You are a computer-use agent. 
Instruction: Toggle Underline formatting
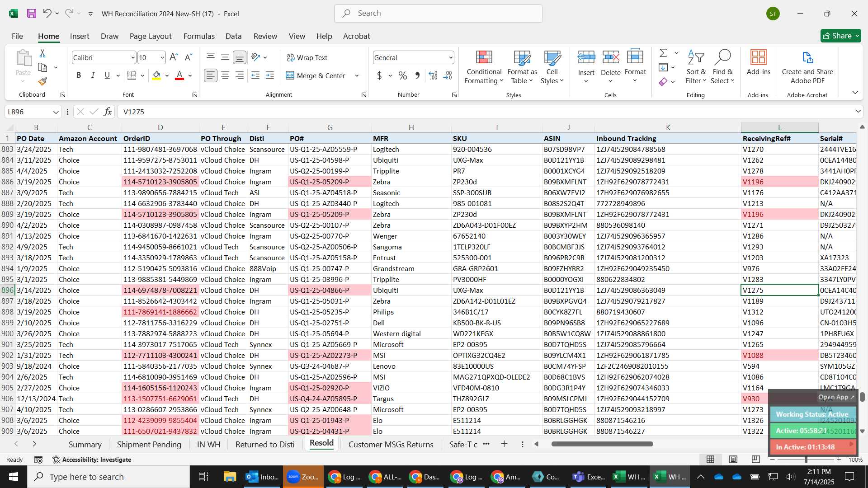pyautogui.click(x=107, y=75)
